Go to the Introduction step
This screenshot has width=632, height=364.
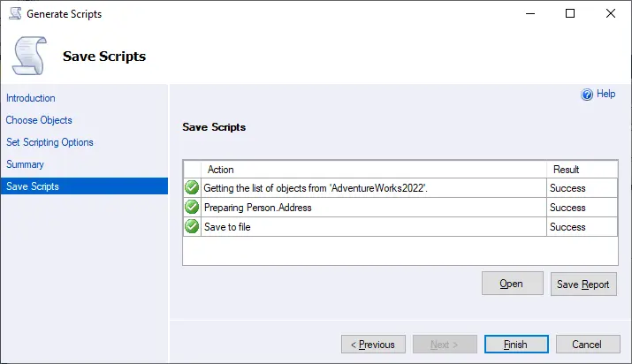point(31,98)
